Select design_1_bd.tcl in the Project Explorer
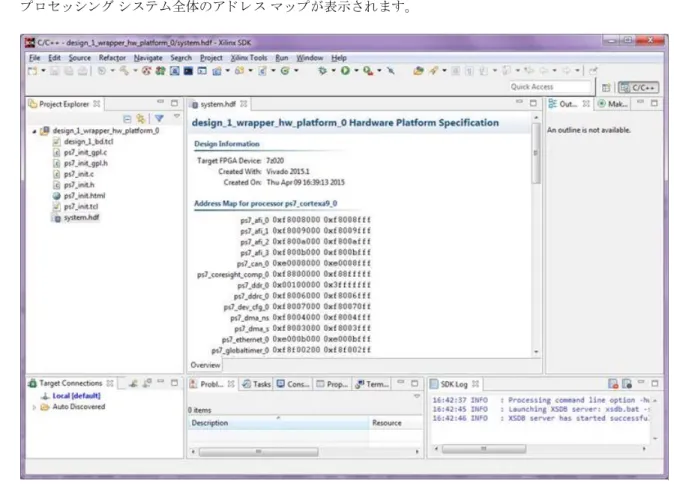 89,141
